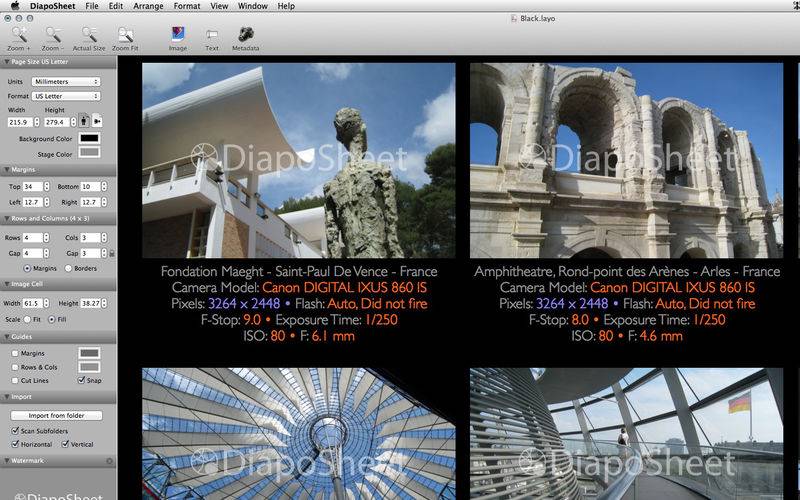This screenshot has width=800, height=500.
Task: Select the Borders radio button
Action: (69, 268)
